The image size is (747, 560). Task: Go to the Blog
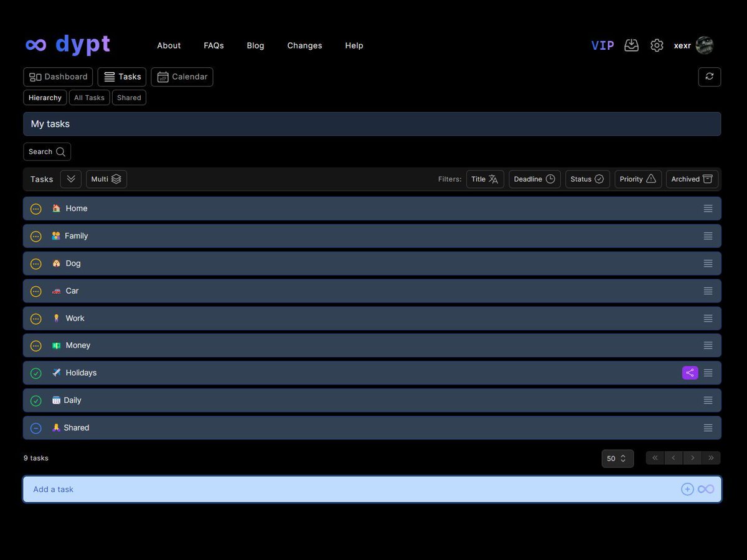pos(255,45)
